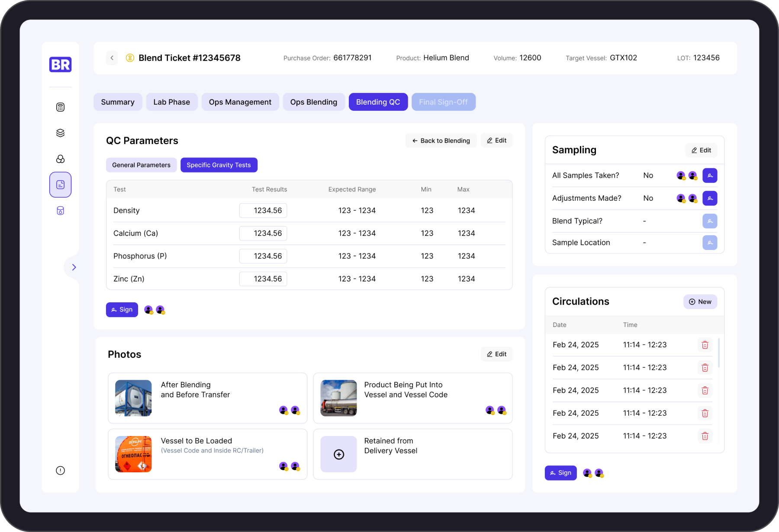Open the calculator icon in sidebar
Viewport: 779px width, 532px height.
pyautogui.click(x=60, y=107)
